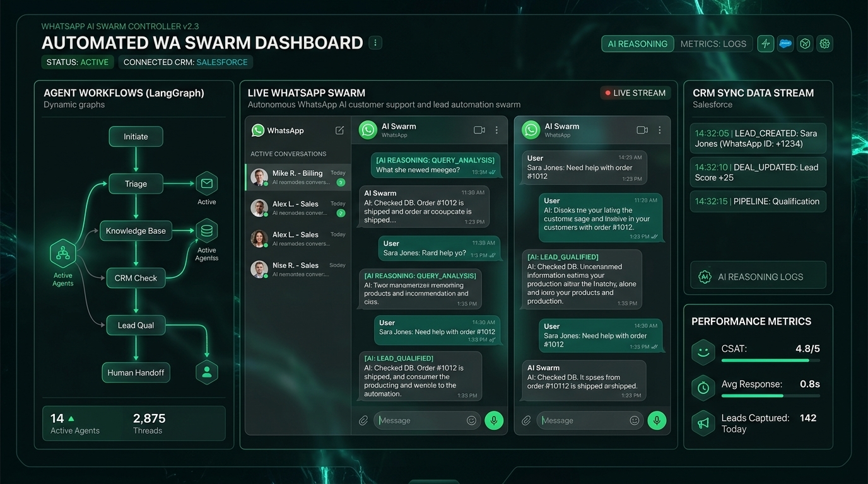Viewport: 868px width, 484px height.
Task: Click the Salesforce cloud icon in top toolbar
Action: coord(785,43)
